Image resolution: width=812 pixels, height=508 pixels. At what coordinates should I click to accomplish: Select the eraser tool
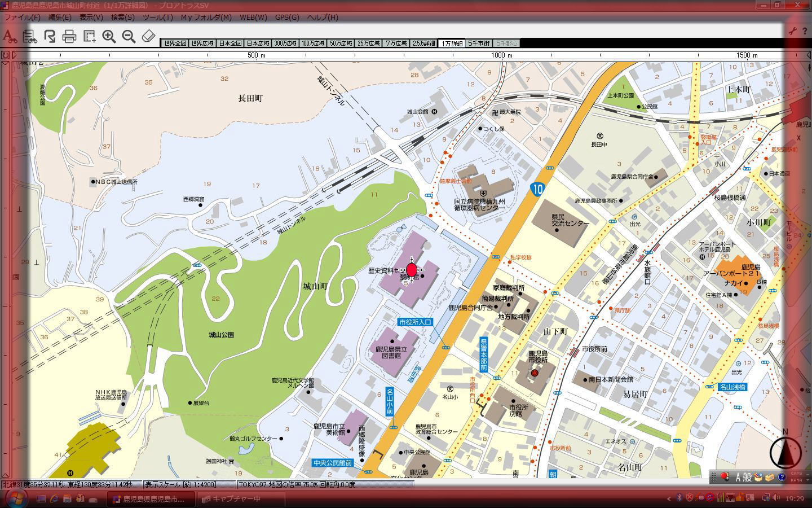click(x=148, y=37)
